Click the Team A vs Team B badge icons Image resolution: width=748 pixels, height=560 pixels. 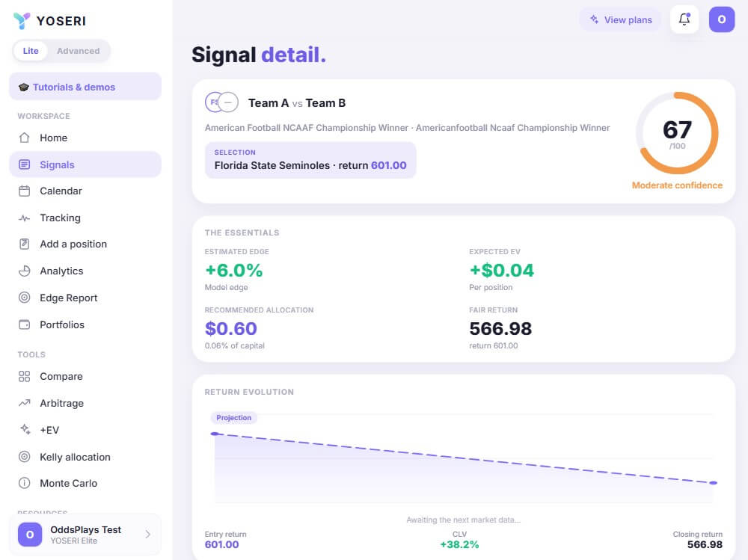pos(222,102)
